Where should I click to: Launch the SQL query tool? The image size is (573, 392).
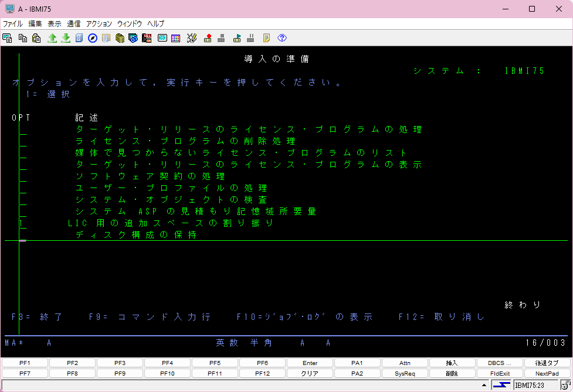tap(147, 38)
